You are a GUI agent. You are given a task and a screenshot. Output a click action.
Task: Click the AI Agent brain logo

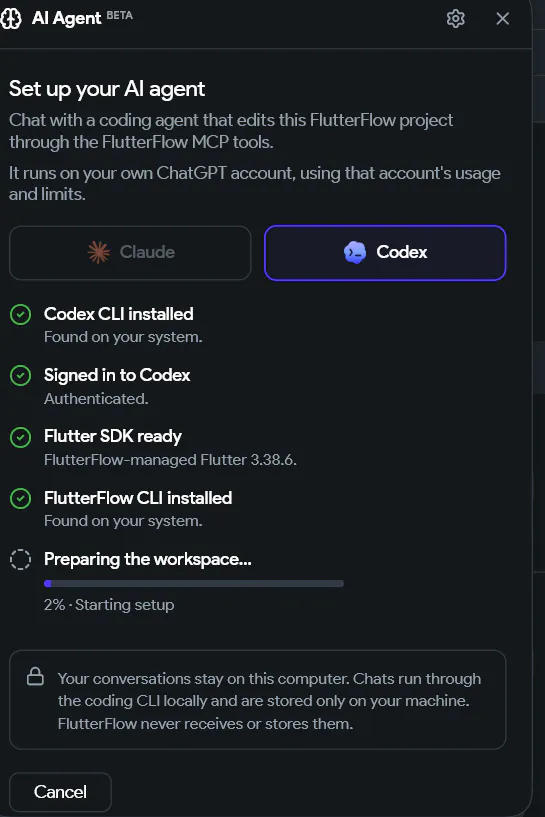pos(10,18)
